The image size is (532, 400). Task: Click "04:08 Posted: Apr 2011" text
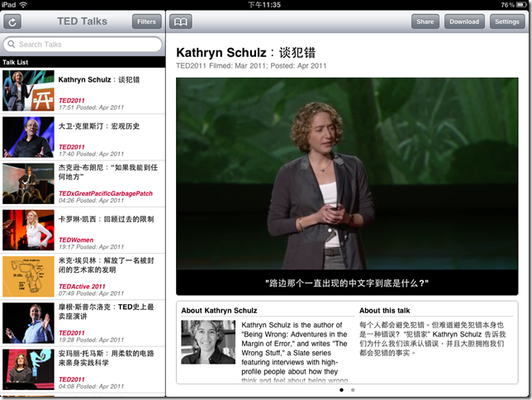[x=91, y=387]
